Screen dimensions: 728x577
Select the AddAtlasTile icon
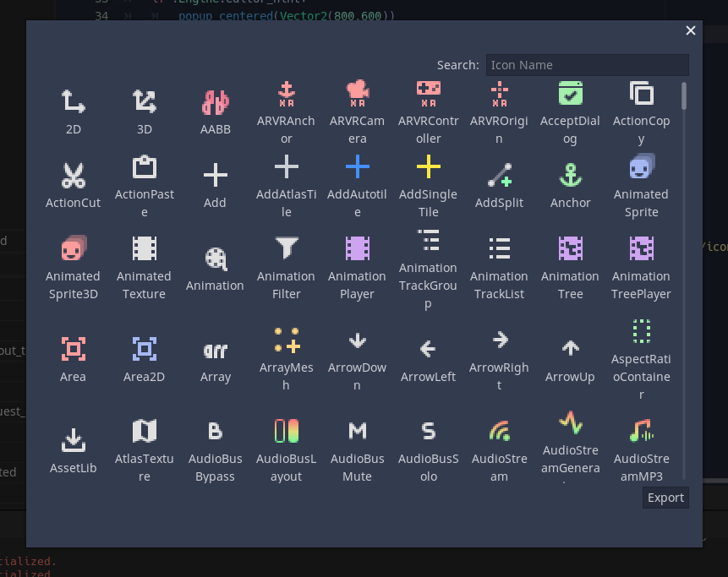coord(287,167)
